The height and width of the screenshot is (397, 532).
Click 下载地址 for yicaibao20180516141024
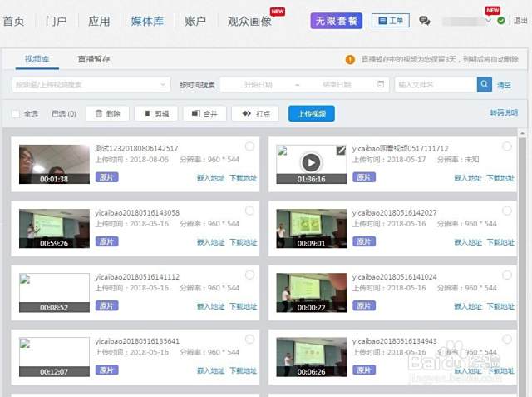[500, 306]
